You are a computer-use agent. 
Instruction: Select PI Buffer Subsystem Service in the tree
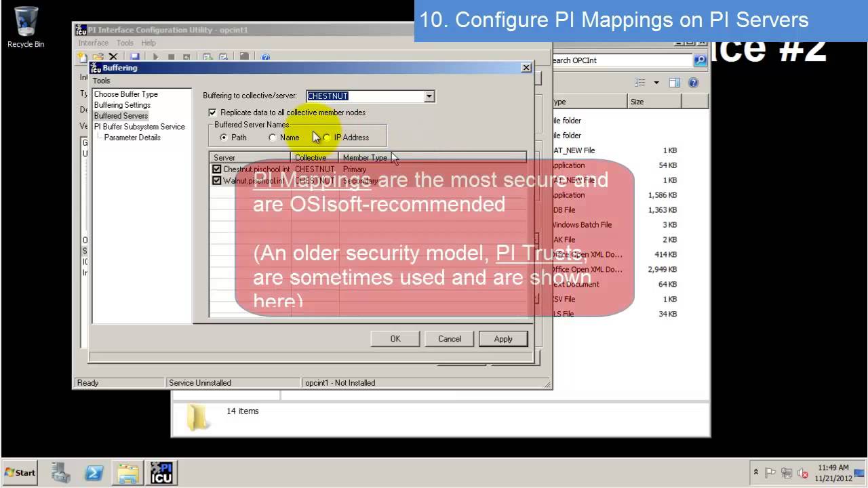[x=140, y=127]
